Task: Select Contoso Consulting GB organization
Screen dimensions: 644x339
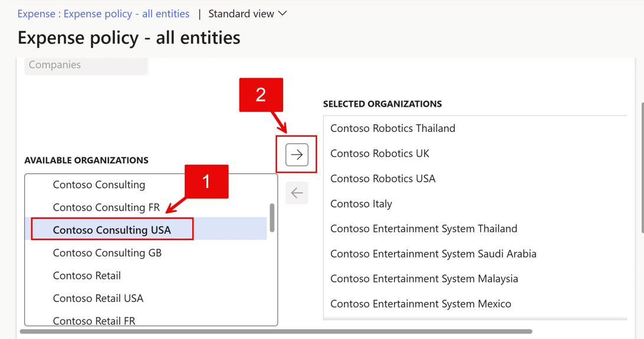Action: (x=107, y=253)
